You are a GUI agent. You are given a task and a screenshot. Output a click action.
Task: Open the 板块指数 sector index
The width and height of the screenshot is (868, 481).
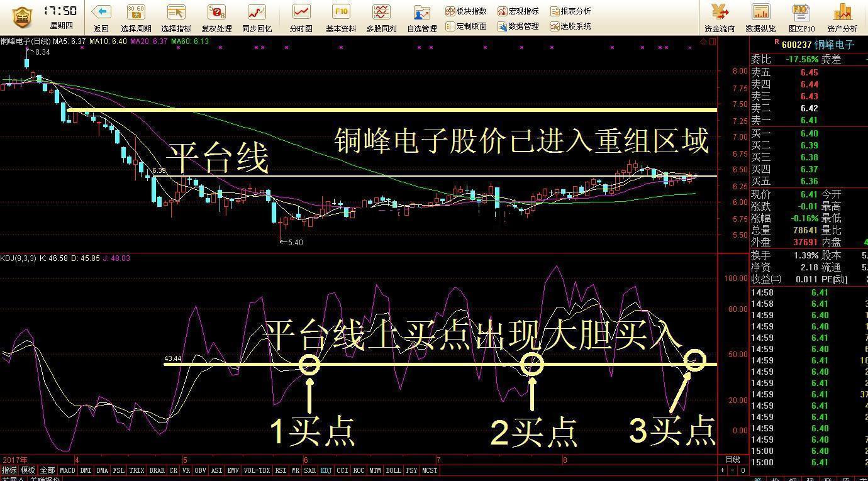[x=466, y=11]
